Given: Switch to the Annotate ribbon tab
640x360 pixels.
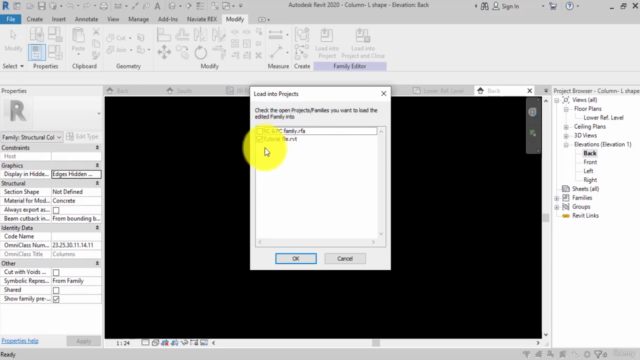Looking at the screenshot, I should tap(86, 19).
